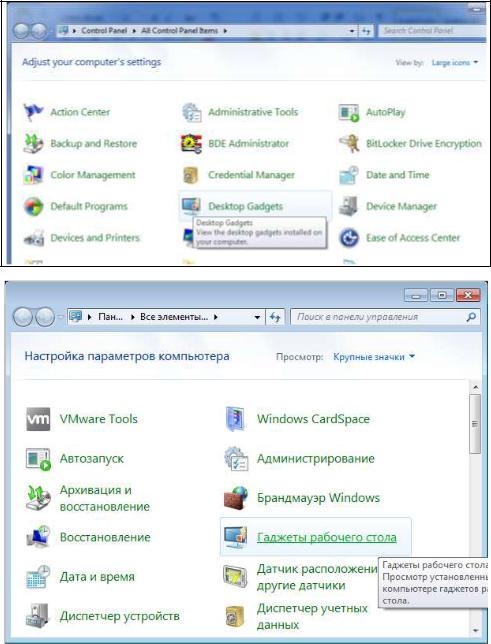Viewport: 491px width, 644px height.
Task: Open the Desktop Gadgets link
Action: click(245, 206)
